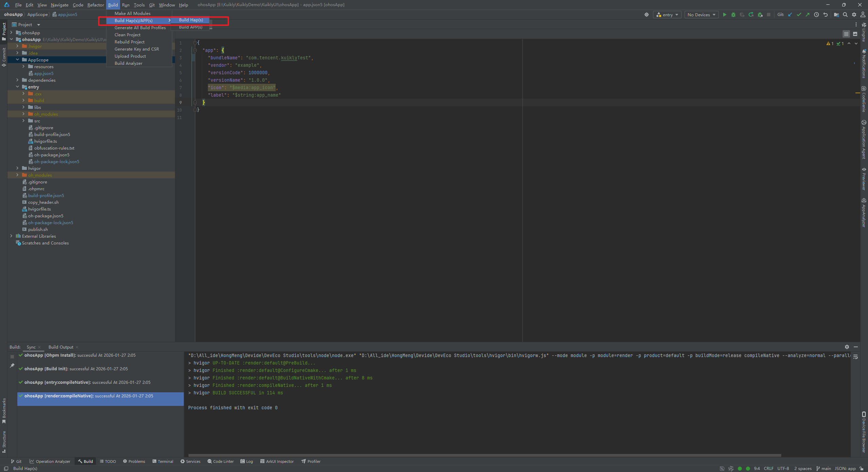Click the main Git branch indicator

point(823,468)
